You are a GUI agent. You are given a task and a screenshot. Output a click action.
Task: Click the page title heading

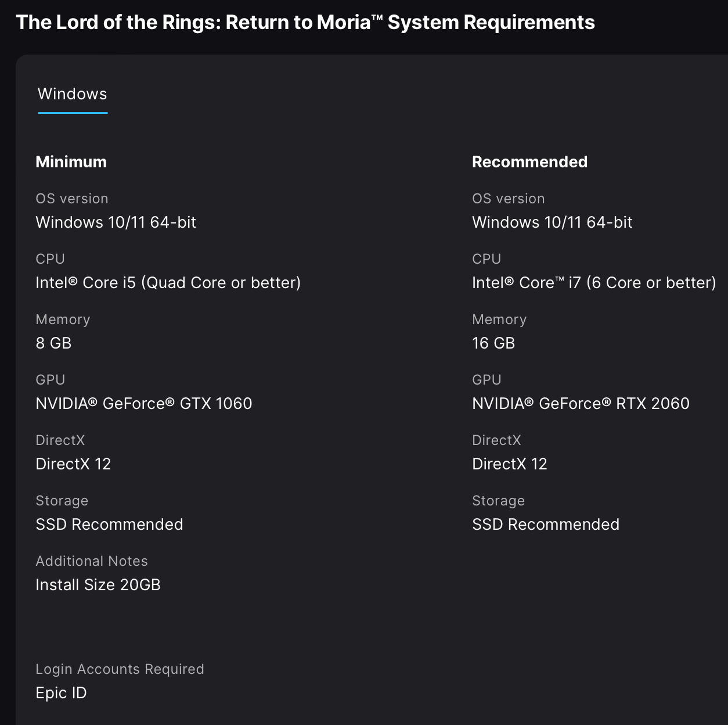[x=305, y=23]
